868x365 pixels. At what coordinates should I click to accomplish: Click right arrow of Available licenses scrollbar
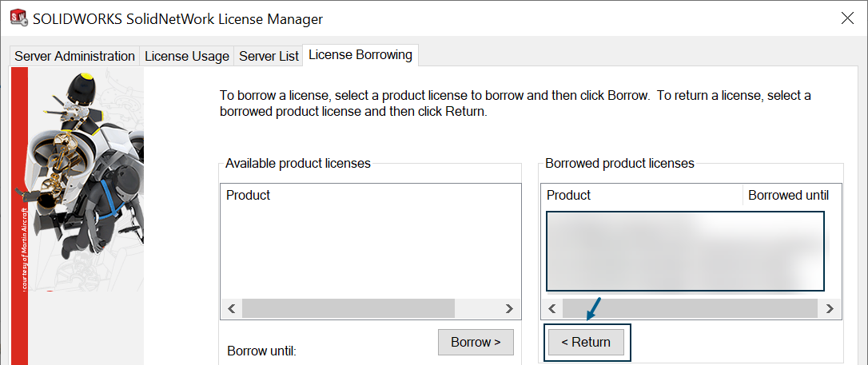[x=510, y=308]
